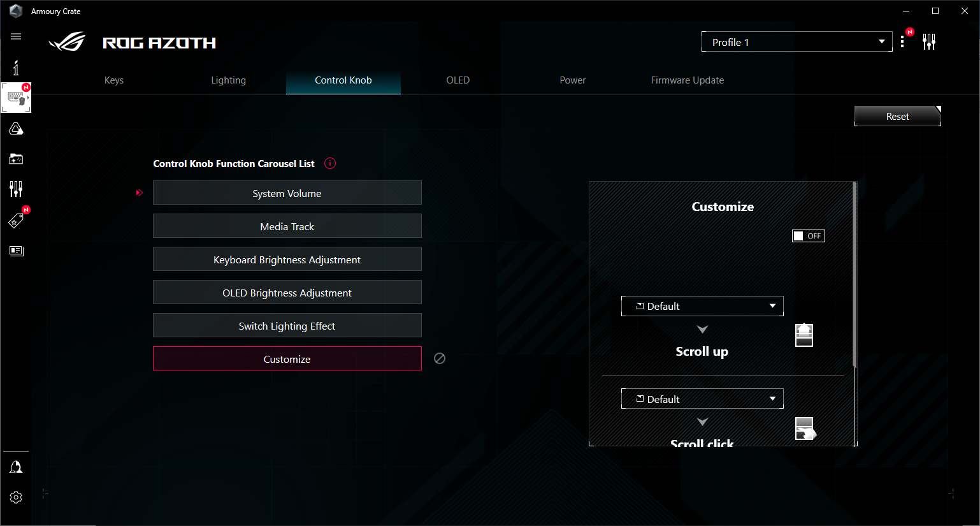Open the system sliders icon at top right

point(929,42)
